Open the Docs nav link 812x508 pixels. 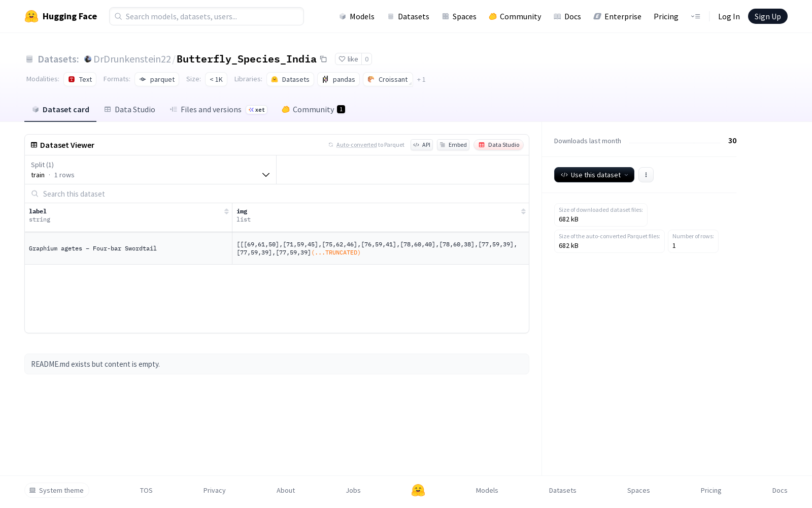tap(567, 16)
